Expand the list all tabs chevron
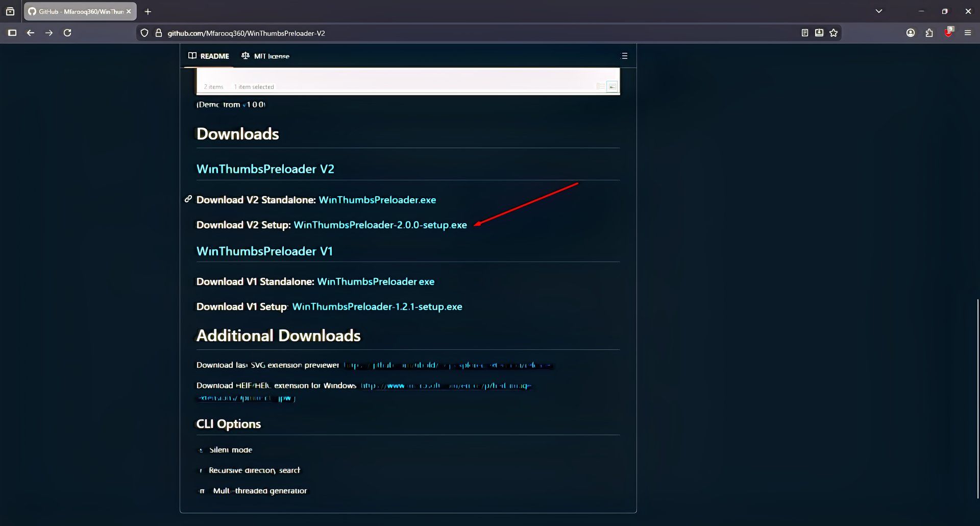The image size is (980, 526). pyautogui.click(x=879, y=11)
